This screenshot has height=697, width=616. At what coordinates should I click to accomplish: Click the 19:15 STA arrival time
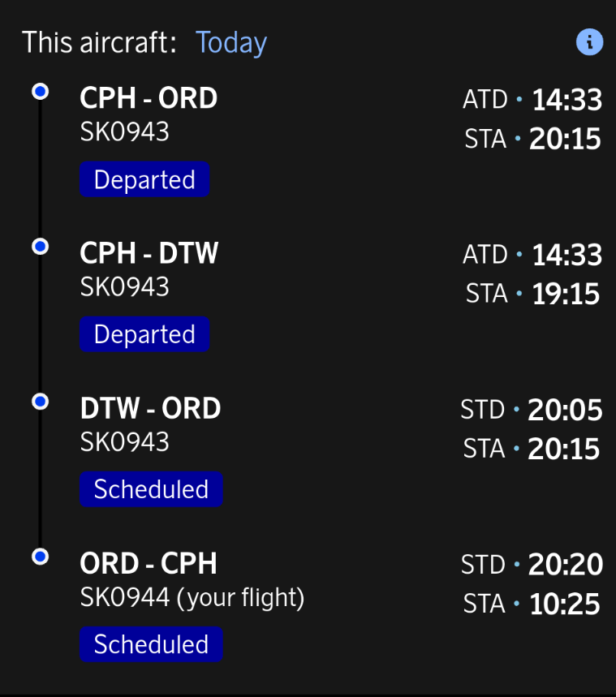pos(566,294)
